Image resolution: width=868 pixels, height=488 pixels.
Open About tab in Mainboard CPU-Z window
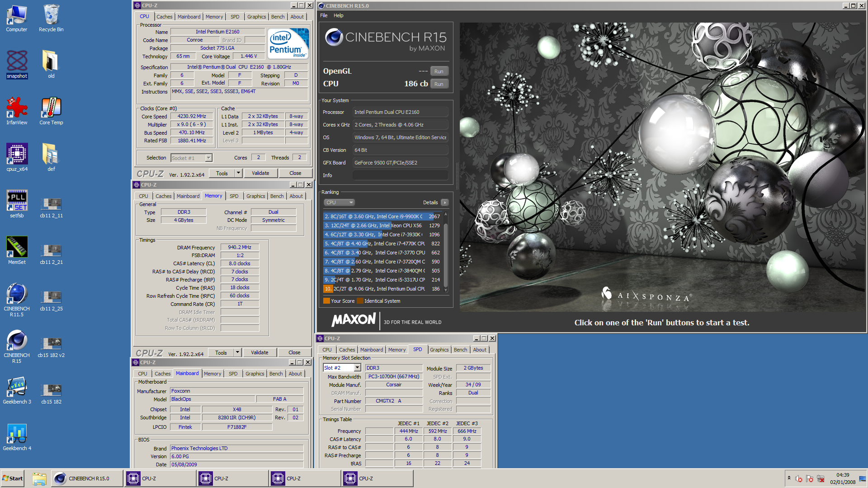click(x=295, y=374)
